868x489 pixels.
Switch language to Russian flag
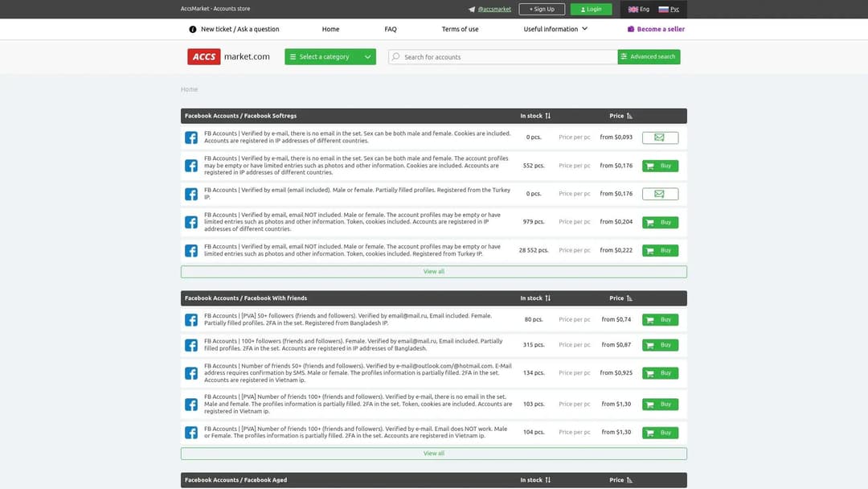[x=668, y=10]
